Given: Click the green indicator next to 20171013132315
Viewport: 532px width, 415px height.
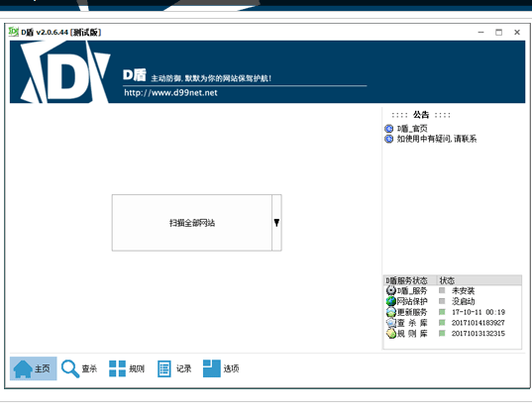Looking at the screenshot, I should (442, 333).
